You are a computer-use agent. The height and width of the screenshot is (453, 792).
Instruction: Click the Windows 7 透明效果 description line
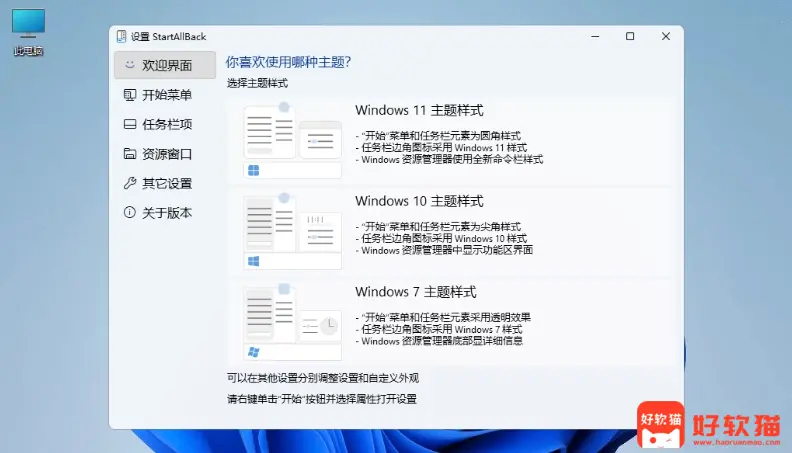pyautogui.click(x=443, y=318)
